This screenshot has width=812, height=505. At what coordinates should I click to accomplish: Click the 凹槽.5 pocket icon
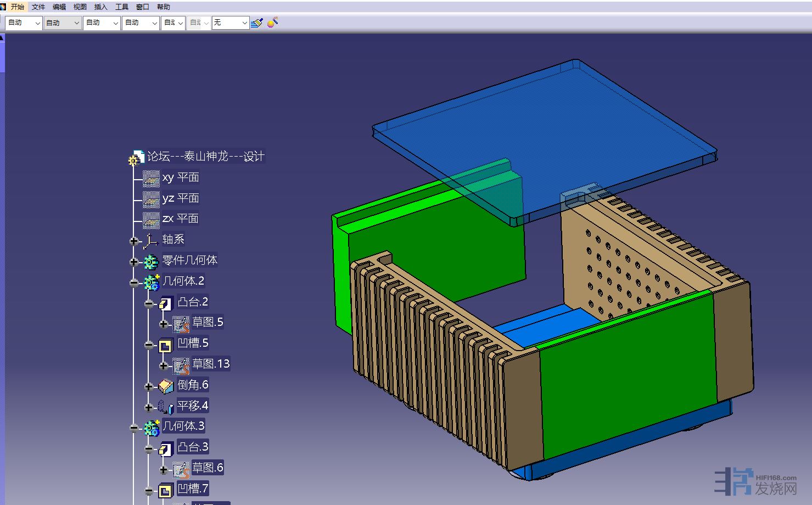click(x=166, y=345)
